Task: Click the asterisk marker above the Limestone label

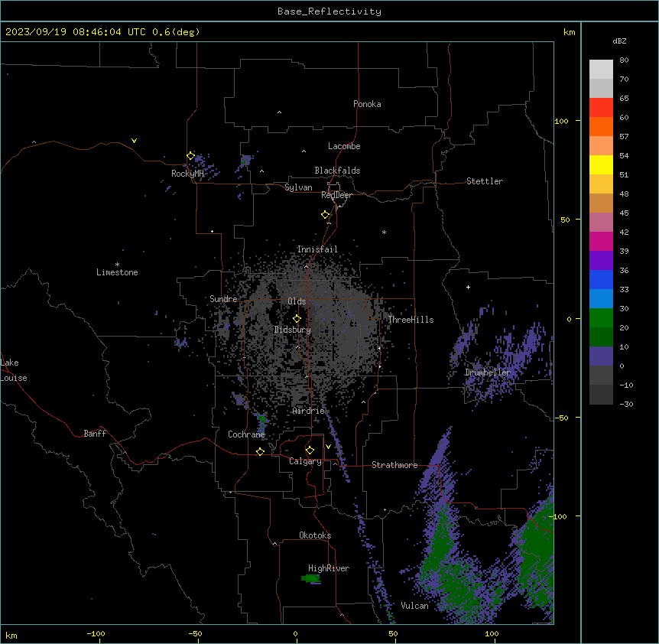Action: (117, 265)
